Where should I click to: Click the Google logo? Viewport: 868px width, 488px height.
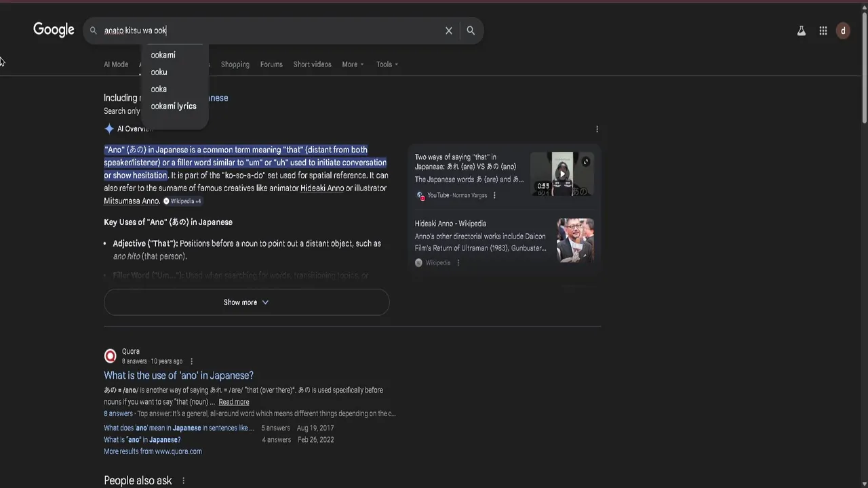tap(54, 30)
